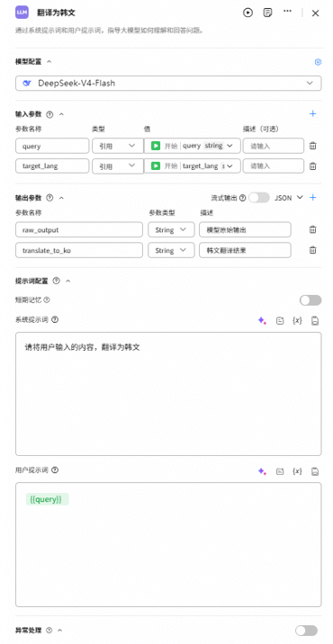Open the three-dot more options menu
Image resolution: width=333 pixels, height=644 pixels.
point(287,12)
